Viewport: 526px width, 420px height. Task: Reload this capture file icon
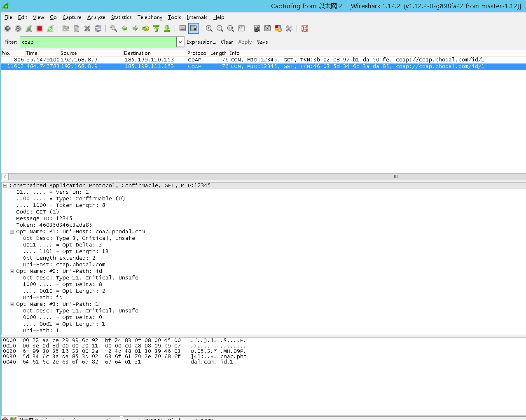98,28
